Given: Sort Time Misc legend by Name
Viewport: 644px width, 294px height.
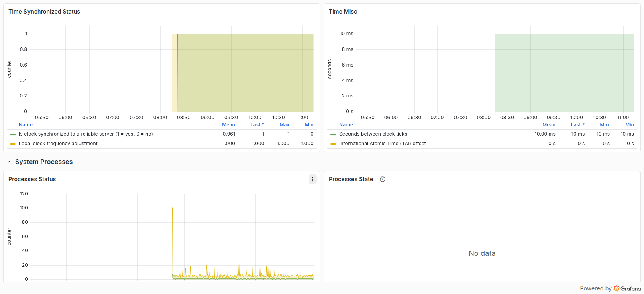Looking at the screenshot, I should coord(346,125).
